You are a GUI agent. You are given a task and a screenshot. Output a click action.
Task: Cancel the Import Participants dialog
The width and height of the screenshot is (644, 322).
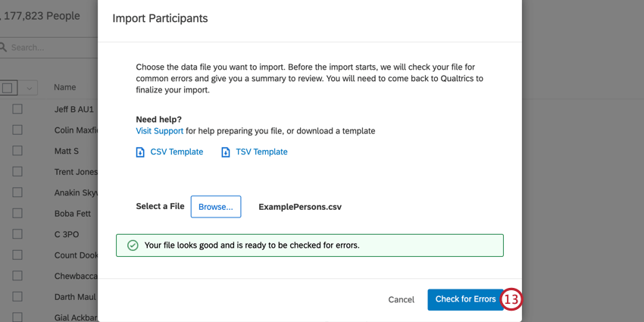click(401, 299)
